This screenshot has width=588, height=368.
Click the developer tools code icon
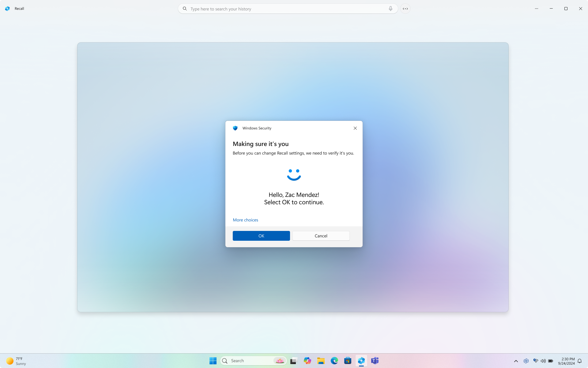(x=405, y=9)
